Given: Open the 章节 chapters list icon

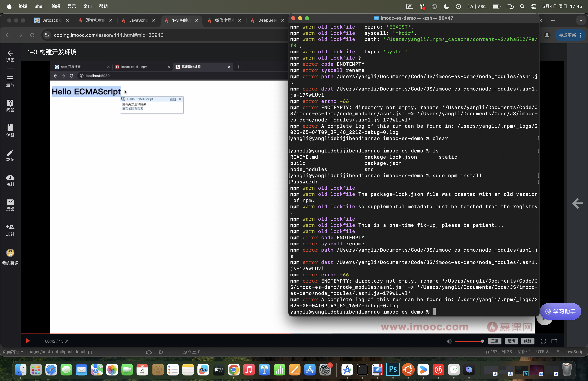Looking at the screenshot, I should [10, 81].
